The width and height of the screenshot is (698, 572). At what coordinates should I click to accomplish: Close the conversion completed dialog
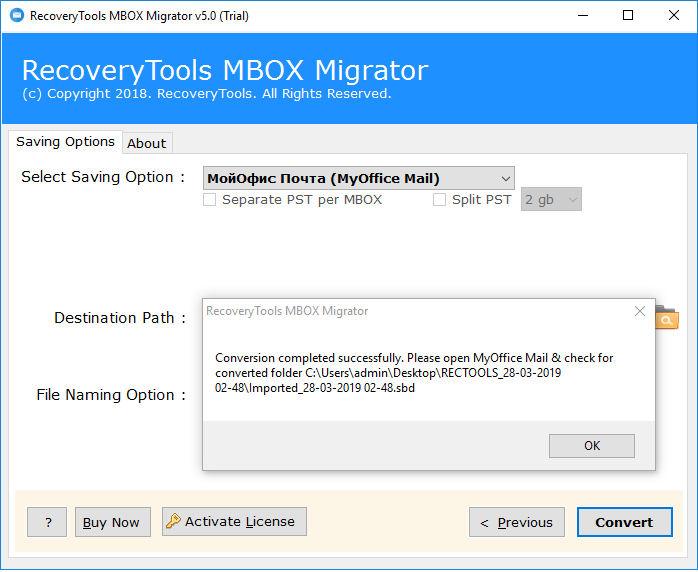coord(640,311)
